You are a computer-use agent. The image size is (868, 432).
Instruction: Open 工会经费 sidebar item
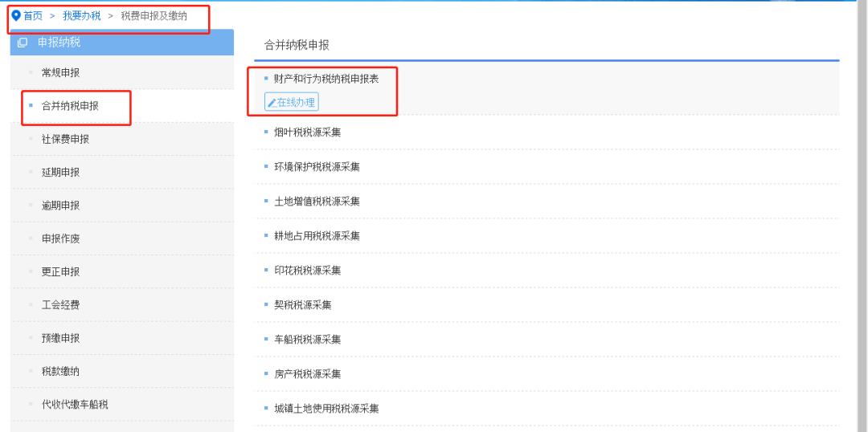61,305
